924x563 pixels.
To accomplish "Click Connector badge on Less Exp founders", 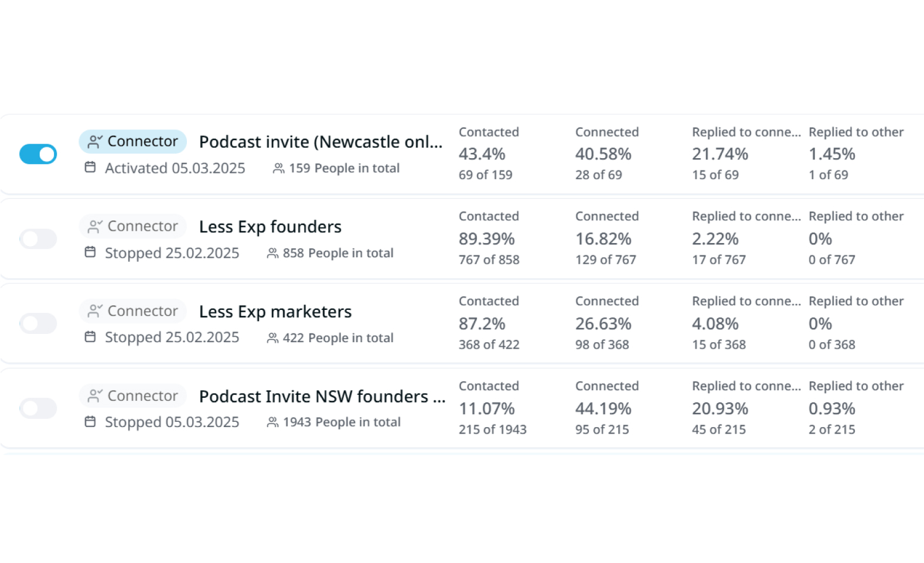I will [x=133, y=226].
